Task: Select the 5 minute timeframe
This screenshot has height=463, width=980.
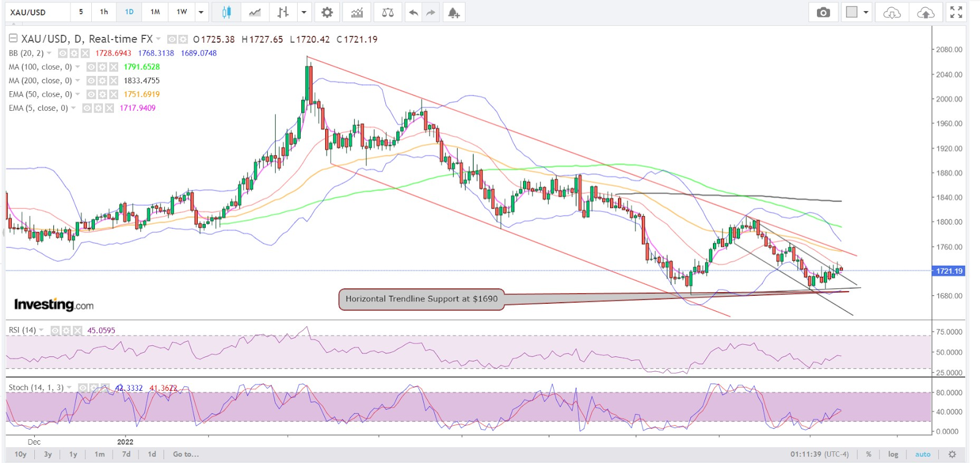Action: point(81,12)
